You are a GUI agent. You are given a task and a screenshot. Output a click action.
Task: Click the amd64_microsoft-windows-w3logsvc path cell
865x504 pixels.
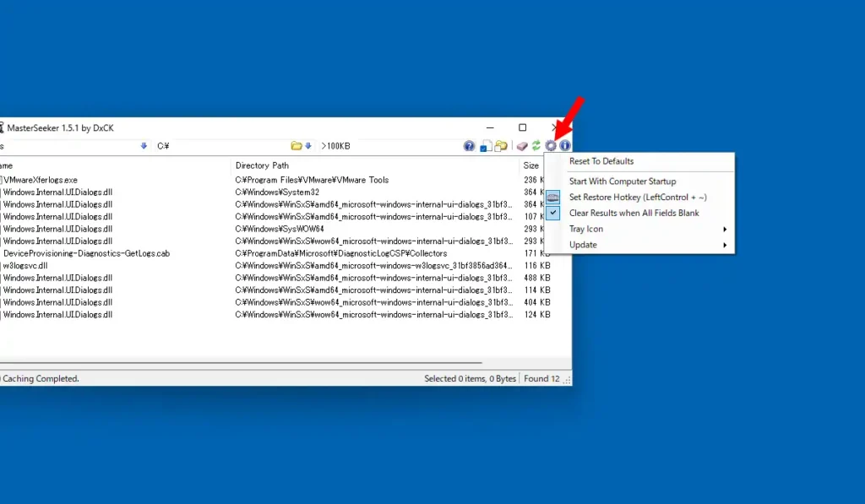[x=374, y=266]
